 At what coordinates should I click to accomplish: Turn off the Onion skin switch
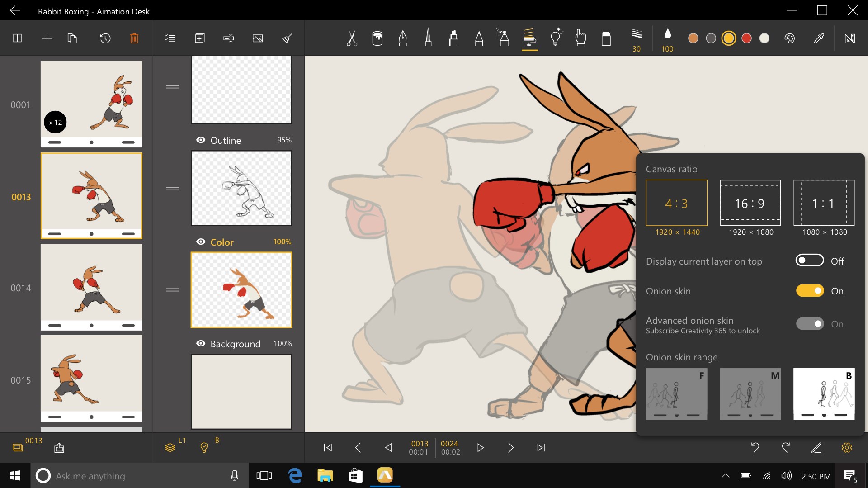tap(810, 291)
